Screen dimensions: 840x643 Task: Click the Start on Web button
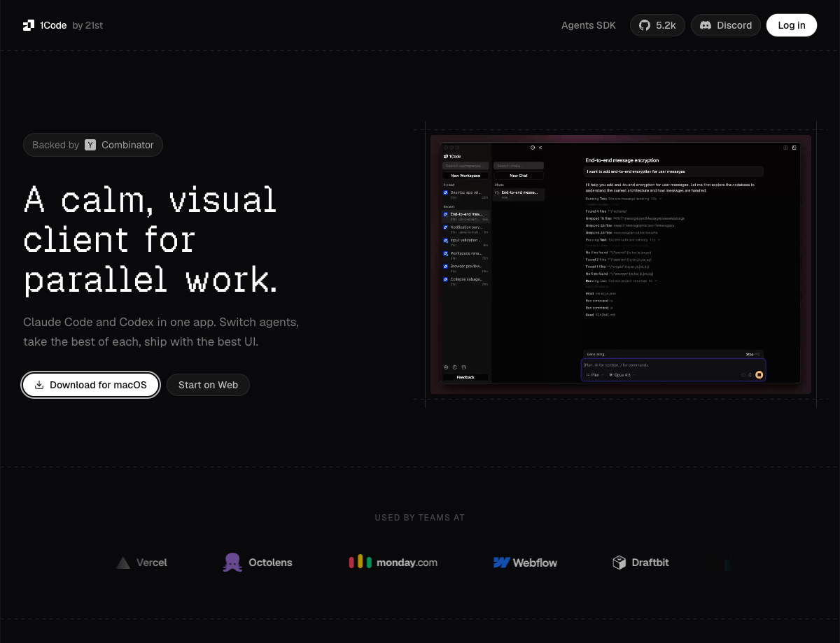[x=208, y=385]
